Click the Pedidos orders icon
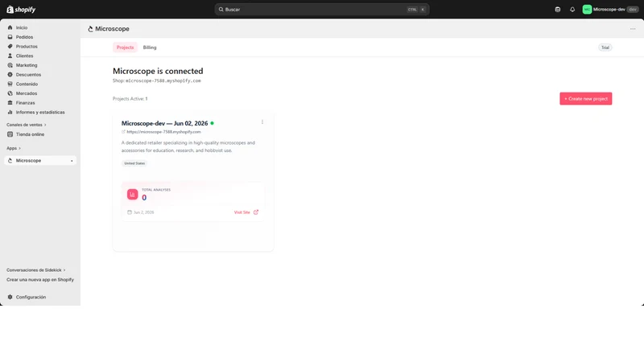 pos(10,37)
